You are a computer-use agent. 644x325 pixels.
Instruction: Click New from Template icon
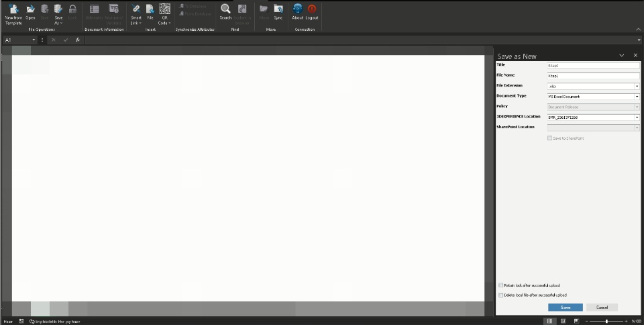tap(13, 9)
